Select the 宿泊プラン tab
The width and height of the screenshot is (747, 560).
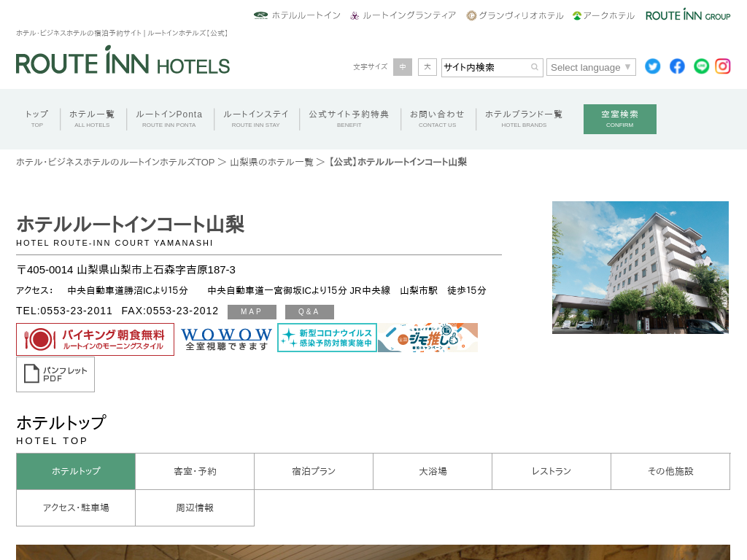(314, 472)
